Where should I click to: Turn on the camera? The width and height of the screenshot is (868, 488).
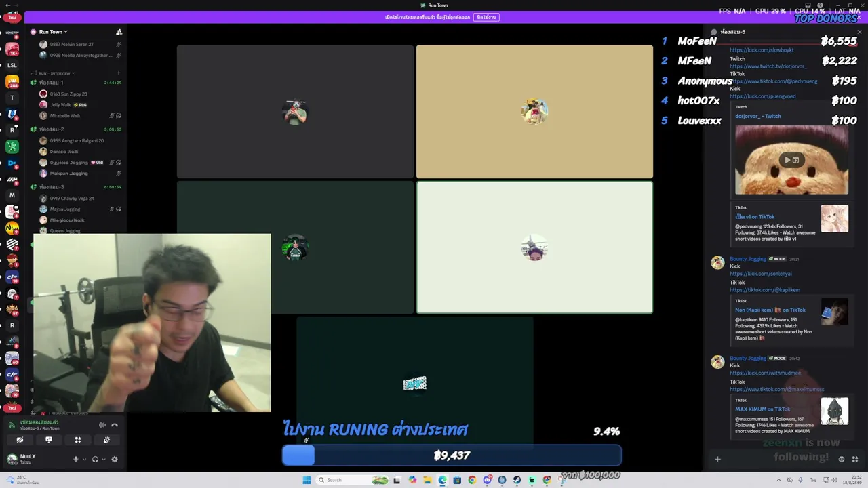pyautogui.click(x=20, y=440)
